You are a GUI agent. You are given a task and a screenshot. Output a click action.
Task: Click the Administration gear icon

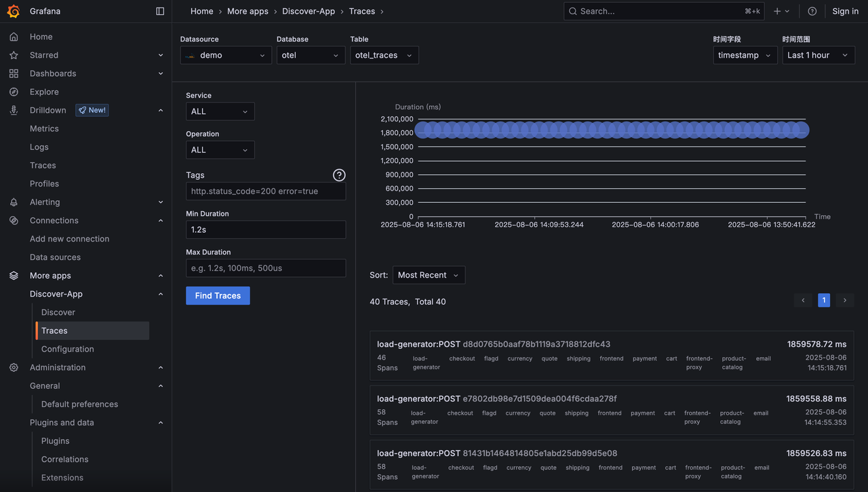14,367
